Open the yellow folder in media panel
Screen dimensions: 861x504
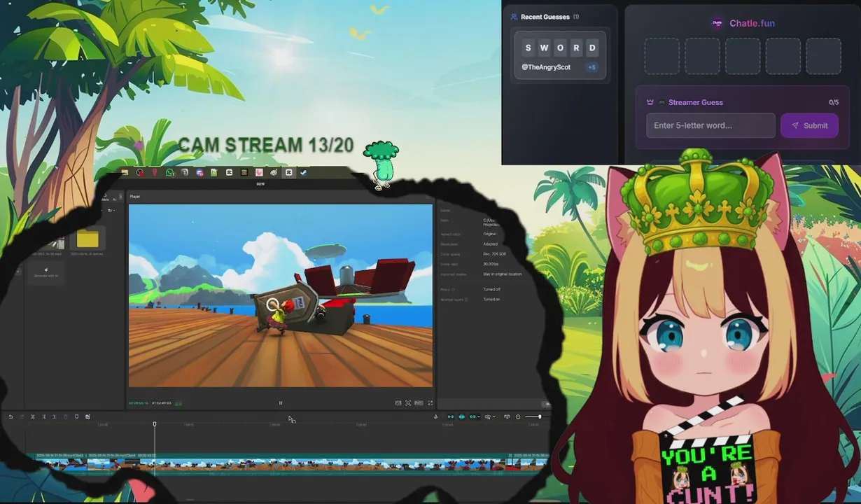87,239
